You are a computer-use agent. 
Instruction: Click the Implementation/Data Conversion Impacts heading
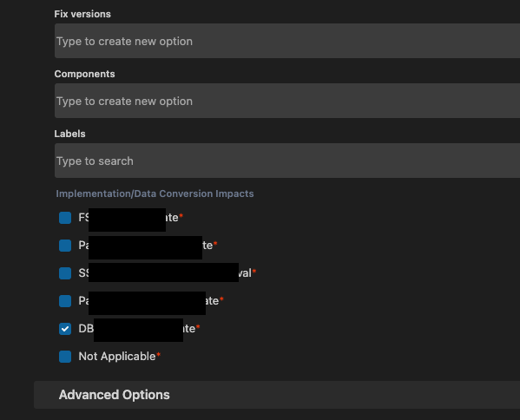[x=155, y=194]
